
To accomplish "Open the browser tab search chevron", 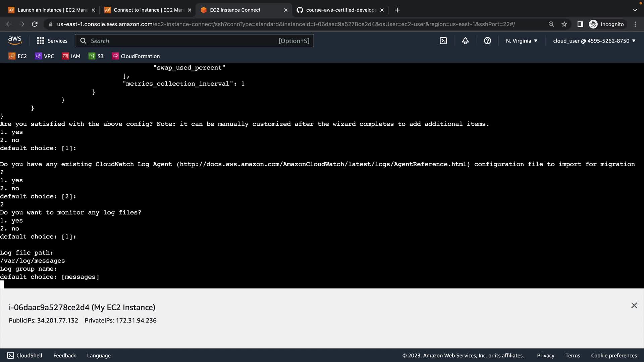I will click(x=635, y=10).
